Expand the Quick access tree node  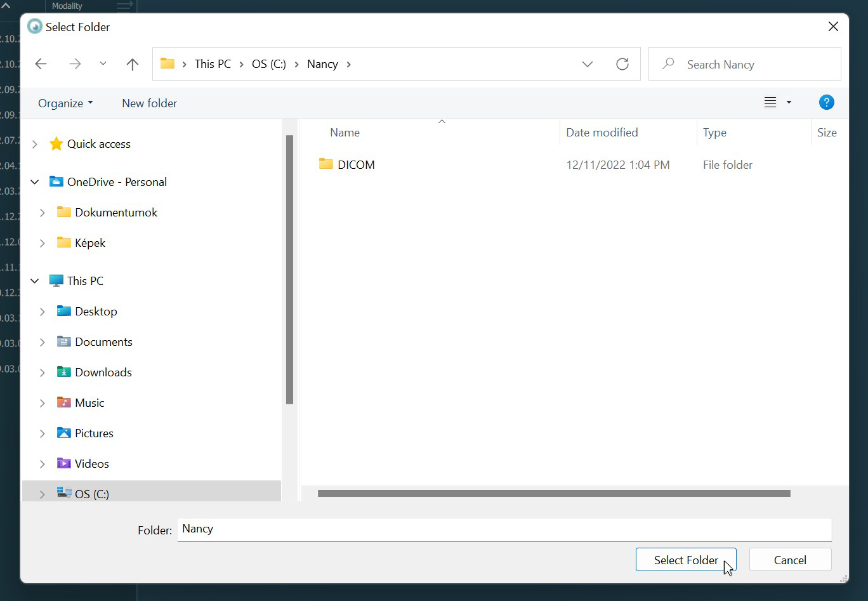click(x=35, y=144)
